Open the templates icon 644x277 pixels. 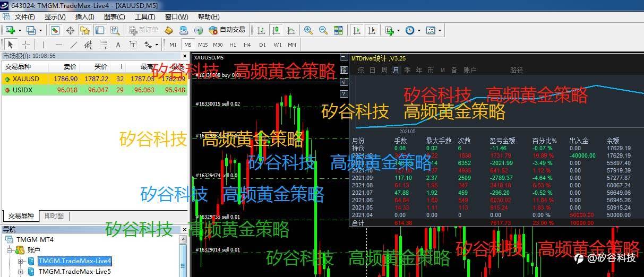(431, 30)
